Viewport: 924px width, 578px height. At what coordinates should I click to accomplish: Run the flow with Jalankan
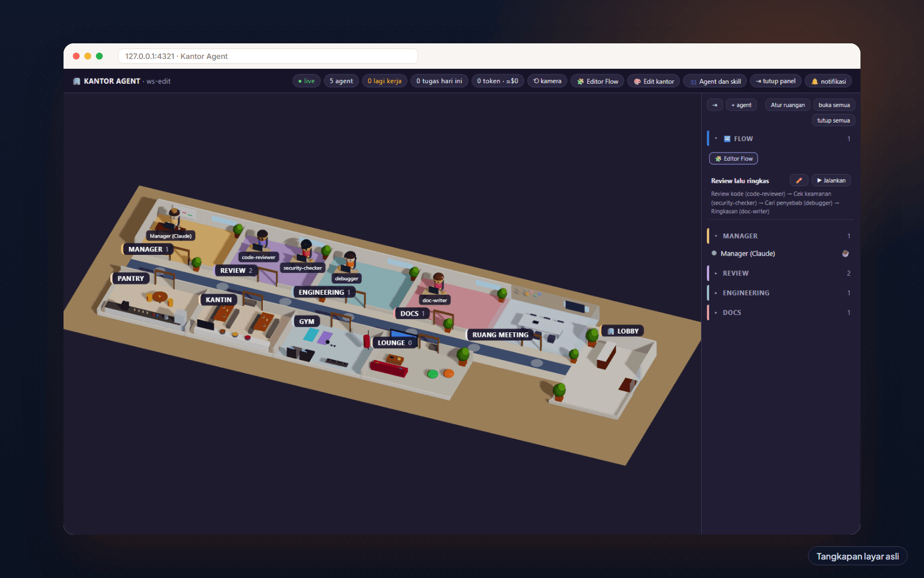pyautogui.click(x=831, y=180)
